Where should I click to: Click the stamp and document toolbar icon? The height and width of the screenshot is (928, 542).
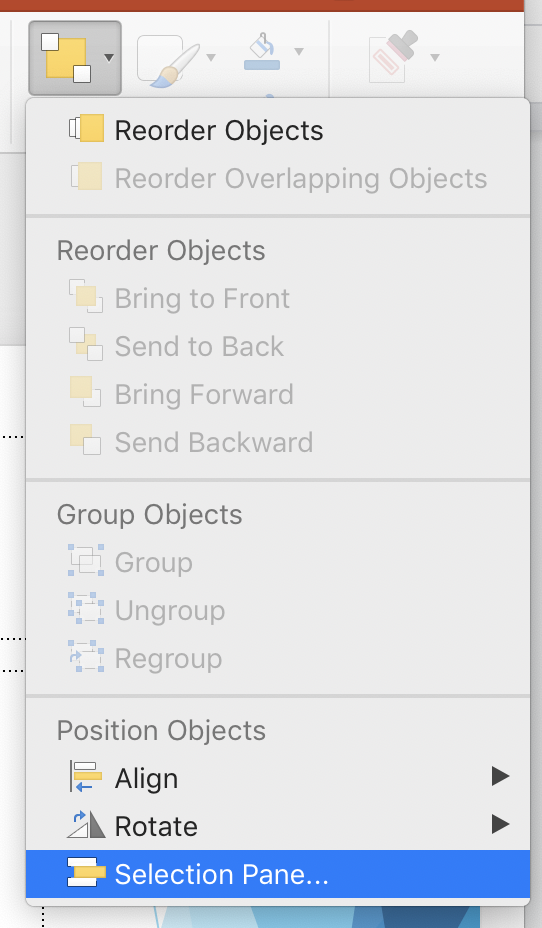[393, 56]
